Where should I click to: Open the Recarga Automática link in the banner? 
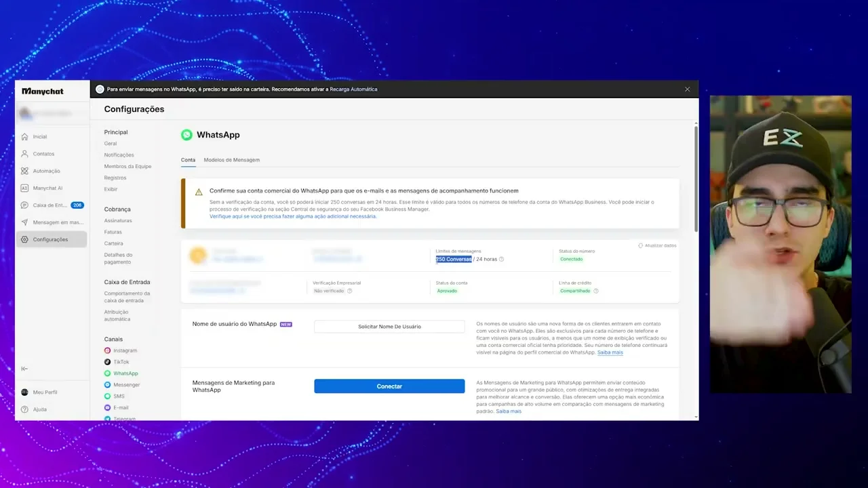(x=353, y=89)
